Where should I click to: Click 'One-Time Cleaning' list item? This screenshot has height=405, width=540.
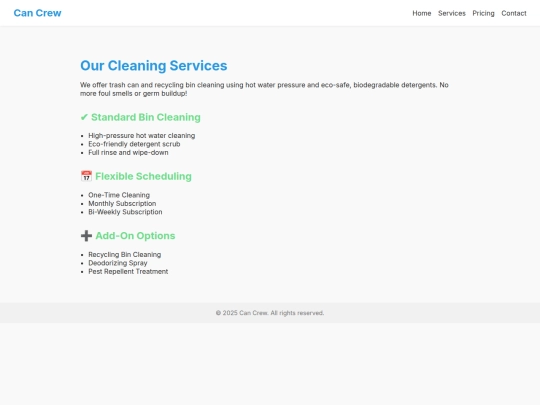(119, 195)
